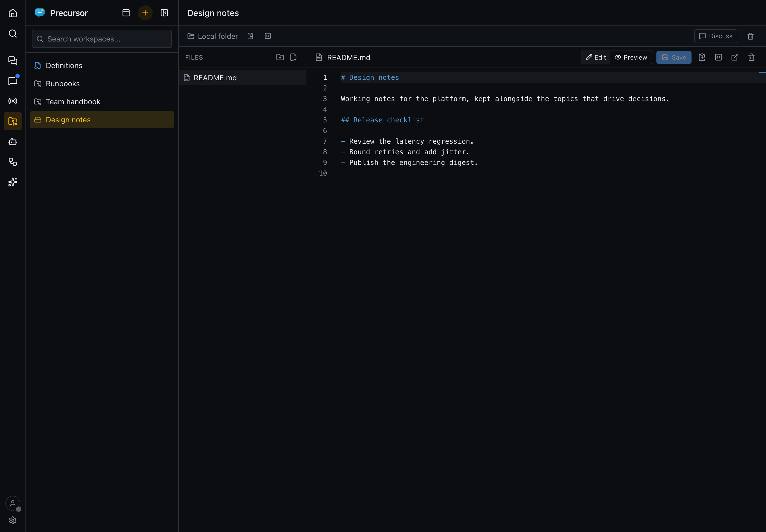Click the Local folder label
The height and width of the screenshot is (532, 766).
coord(218,36)
